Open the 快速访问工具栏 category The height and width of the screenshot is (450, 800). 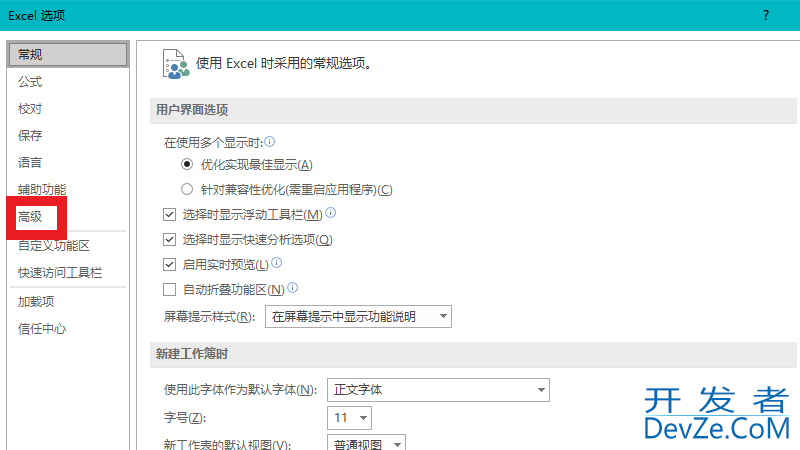point(60,273)
